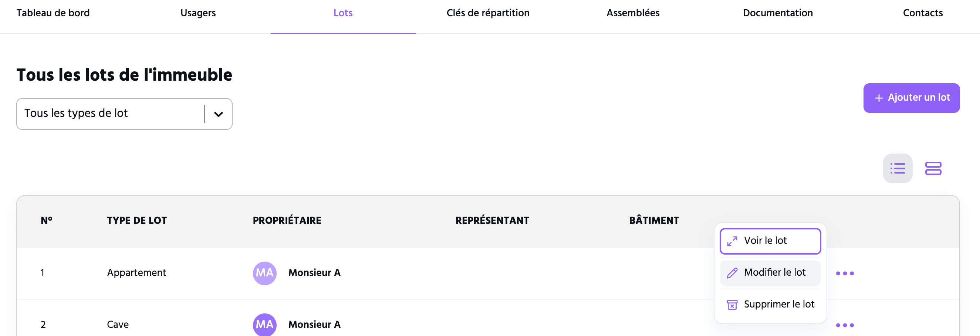Open the Tous les types de lot dropdown
The height and width of the screenshot is (336, 980).
[124, 114]
